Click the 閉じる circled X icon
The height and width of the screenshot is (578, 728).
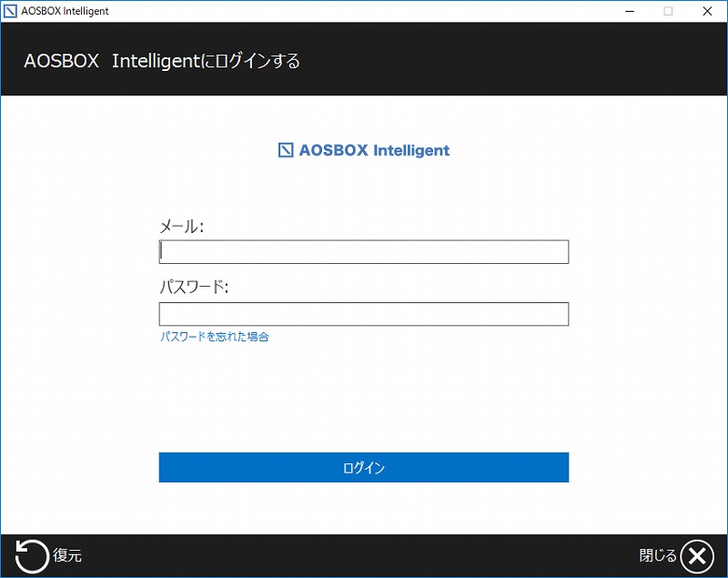click(697, 556)
